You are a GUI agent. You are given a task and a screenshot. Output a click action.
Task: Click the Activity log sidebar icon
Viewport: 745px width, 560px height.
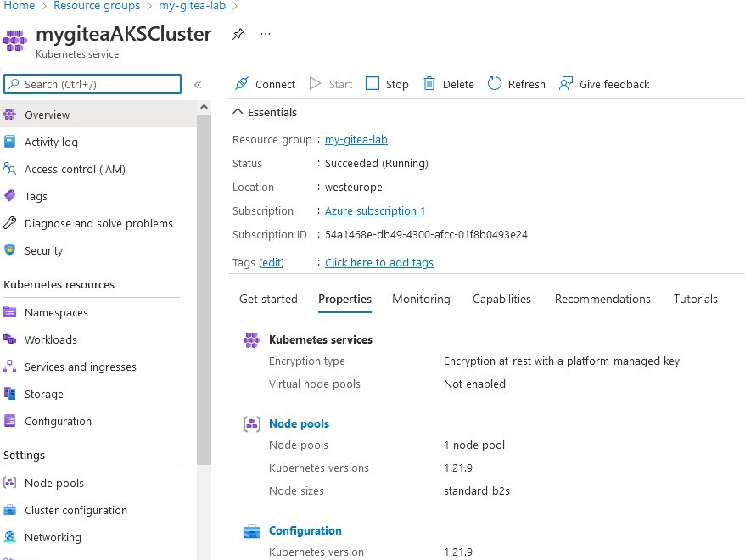click(x=9, y=142)
